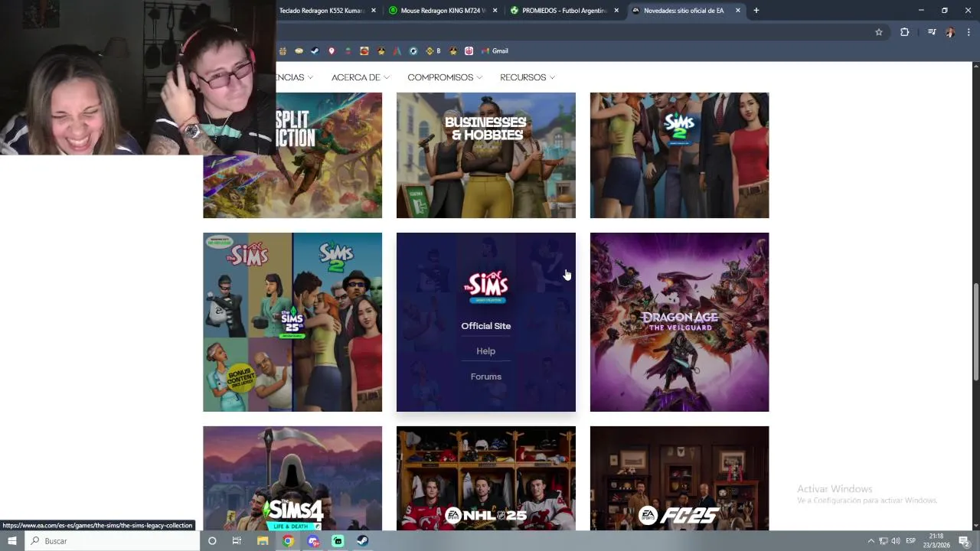
Task: Bookmark this page with the star icon
Action: pyautogui.click(x=879, y=32)
